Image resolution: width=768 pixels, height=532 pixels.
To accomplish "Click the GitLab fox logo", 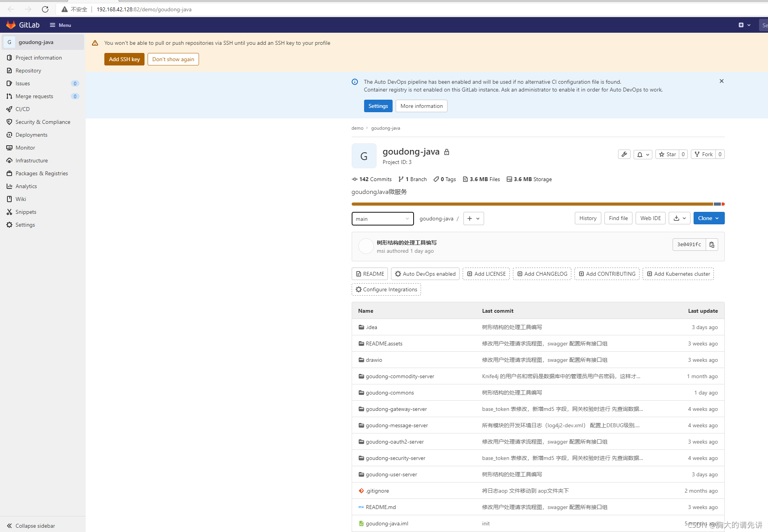I will point(11,25).
